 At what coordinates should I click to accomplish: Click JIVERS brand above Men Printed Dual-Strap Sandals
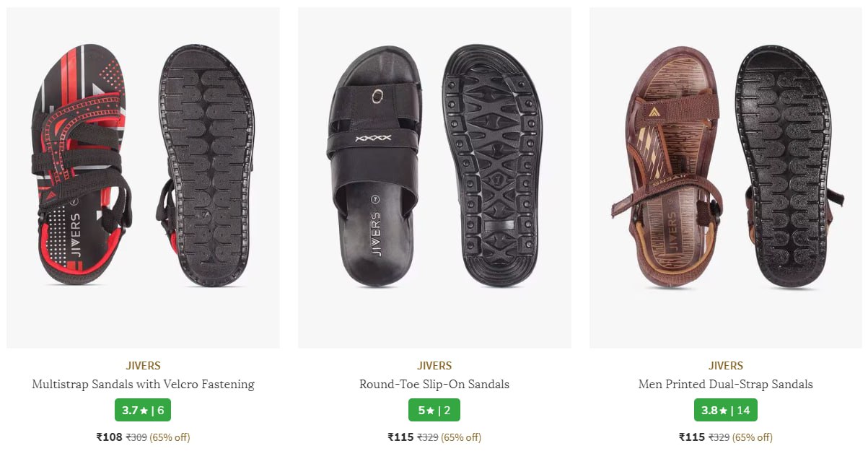(x=725, y=366)
